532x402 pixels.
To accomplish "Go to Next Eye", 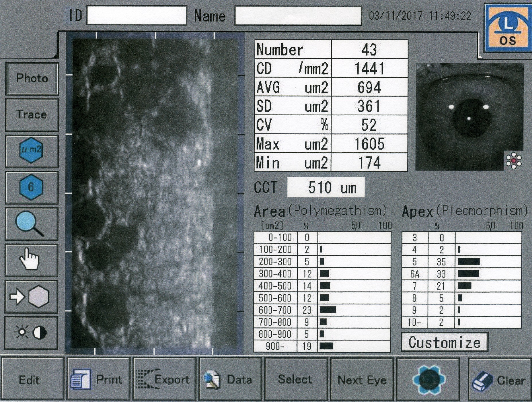I will pos(362,379).
